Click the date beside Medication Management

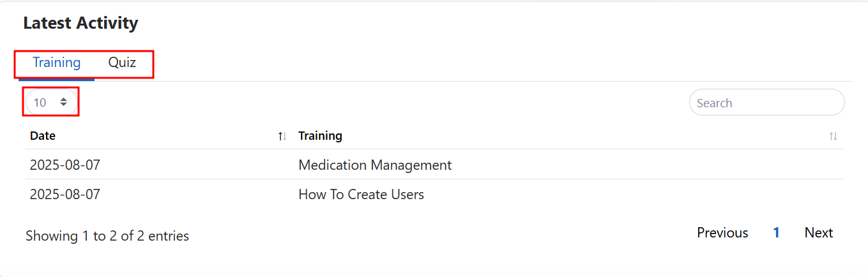point(65,165)
